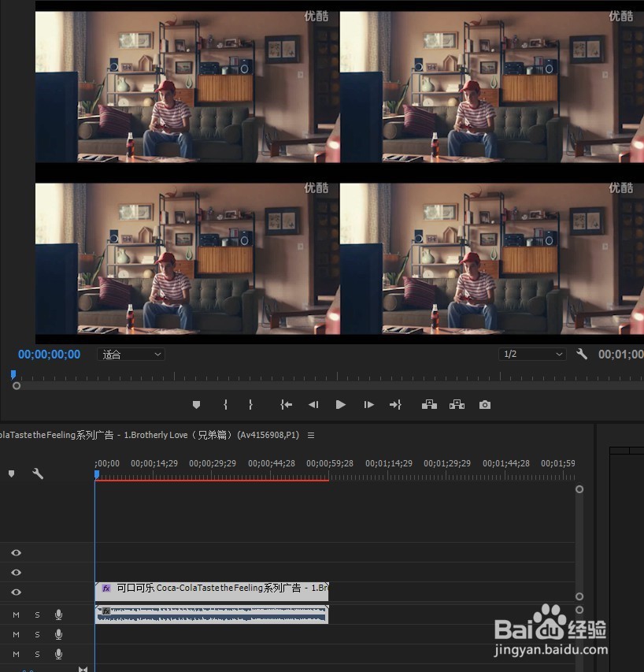Enable voice-over record on first audio track
This screenshot has height=672, width=644.
tap(59, 615)
